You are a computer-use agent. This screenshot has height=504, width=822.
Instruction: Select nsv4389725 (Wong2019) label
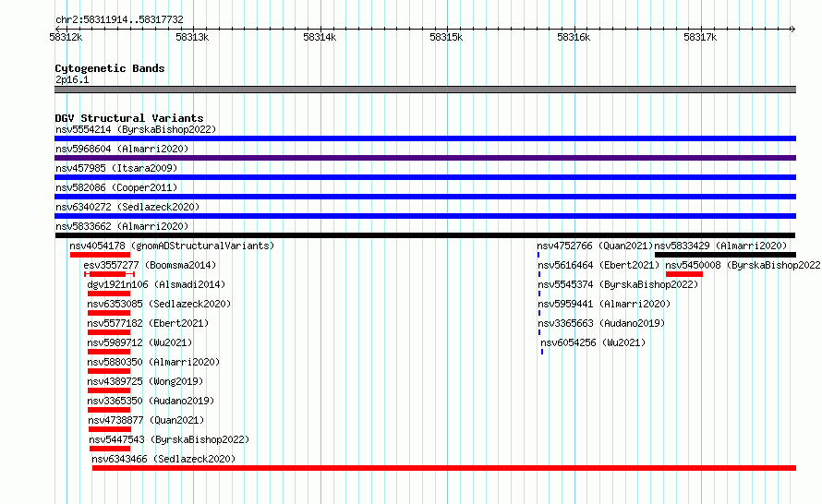click(x=145, y=381)
